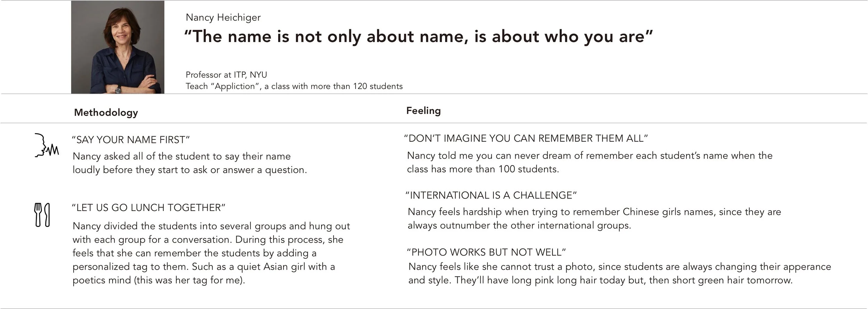Click paragraph about class over 100 students

tap(590, 162)
